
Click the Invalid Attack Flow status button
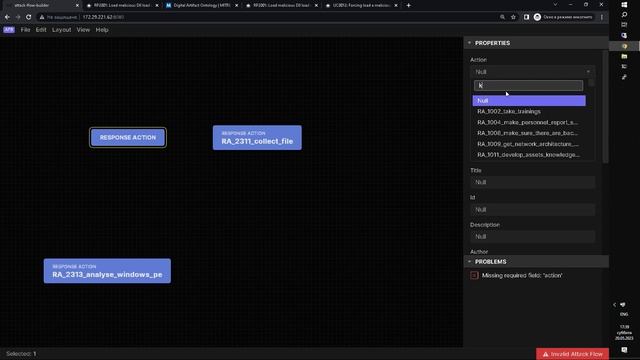[x=572, y=354]
